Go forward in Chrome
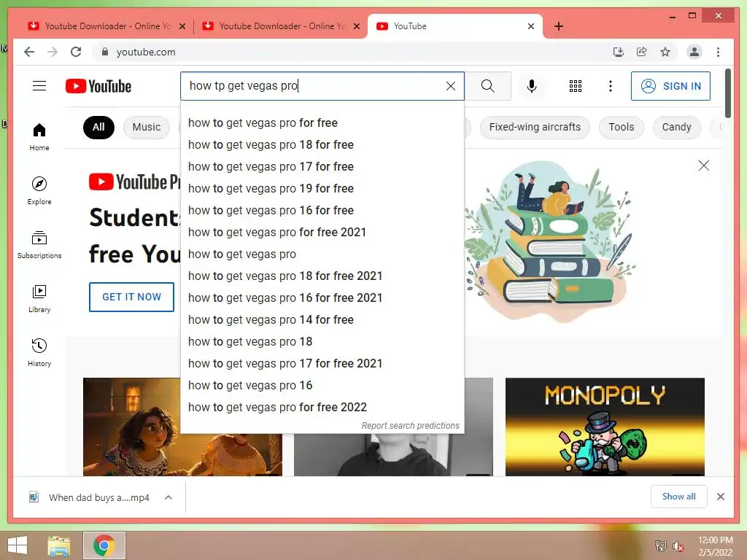Viewport: 747px width, 560px height. (x=53, y=52)
